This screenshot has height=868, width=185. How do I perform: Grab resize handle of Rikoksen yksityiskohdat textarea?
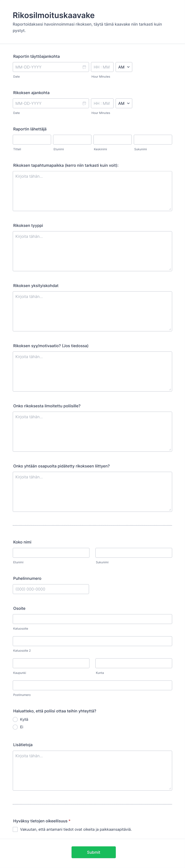[170, 329]
